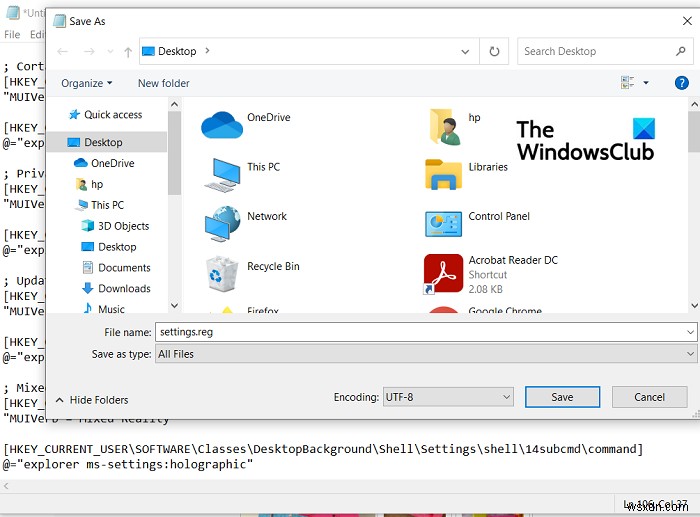Viewport: 700px width, 517px height.
Task: Refresh the Desktop folder view
Action: [x=494, y=51]
